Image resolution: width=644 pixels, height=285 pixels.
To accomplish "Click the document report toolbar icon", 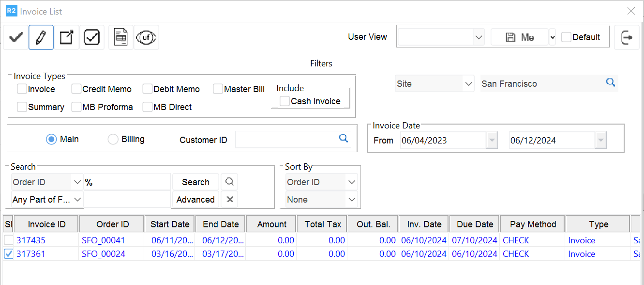I will 121,38.
